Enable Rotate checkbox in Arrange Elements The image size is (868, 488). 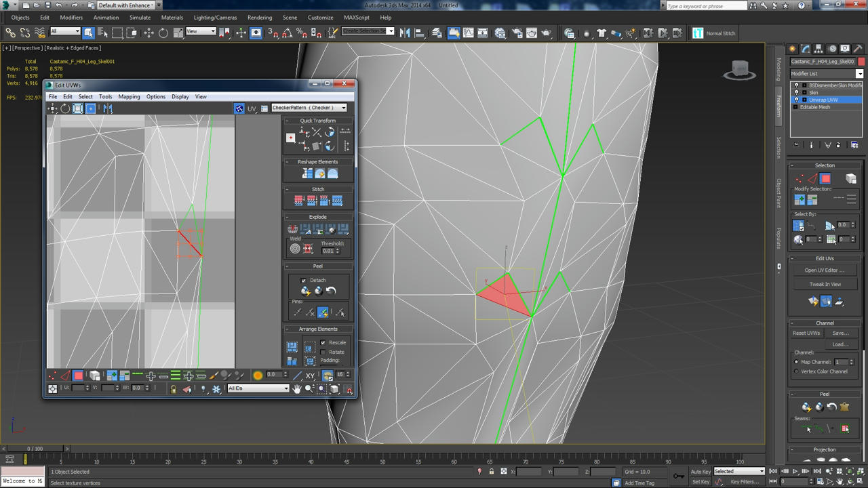pyautogui.click(x=323, y=352)
